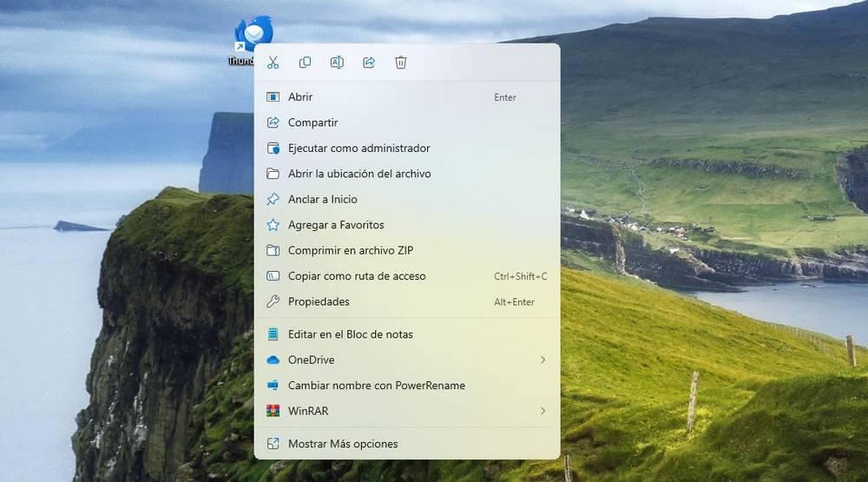
Task: Choose Agregar a Favoritos
Action: pyautogui.click(x=407, y=224)
